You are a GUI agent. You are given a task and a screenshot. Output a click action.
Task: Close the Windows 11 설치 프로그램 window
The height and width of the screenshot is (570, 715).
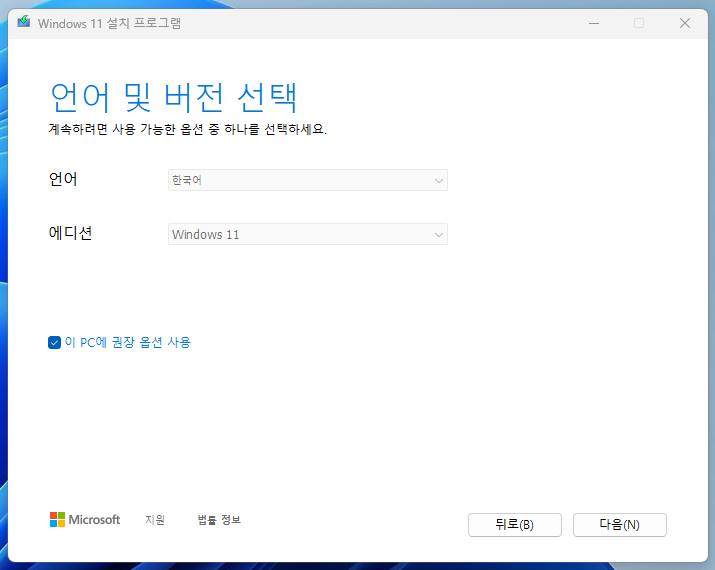tap(685, 23)
